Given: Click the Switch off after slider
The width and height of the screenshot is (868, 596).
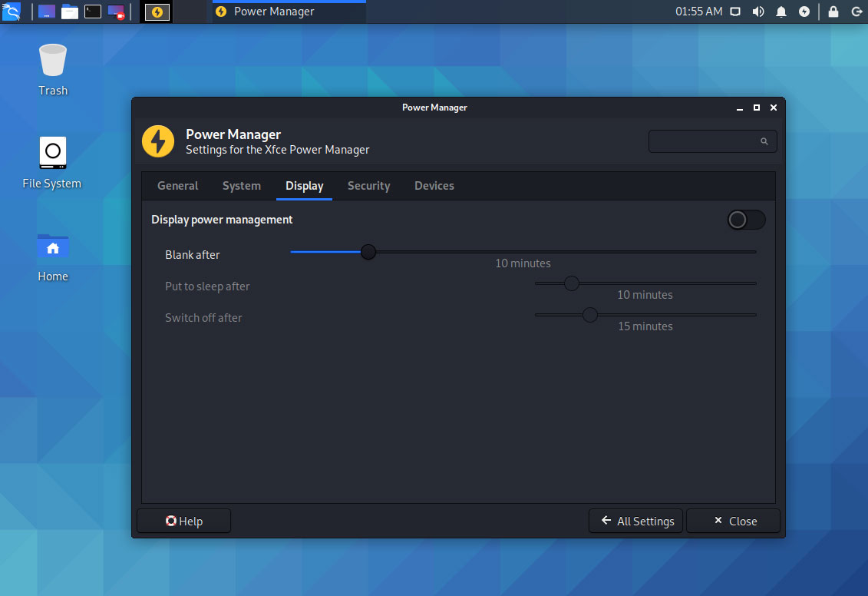Looking at the screenshot, I should 645,315.
